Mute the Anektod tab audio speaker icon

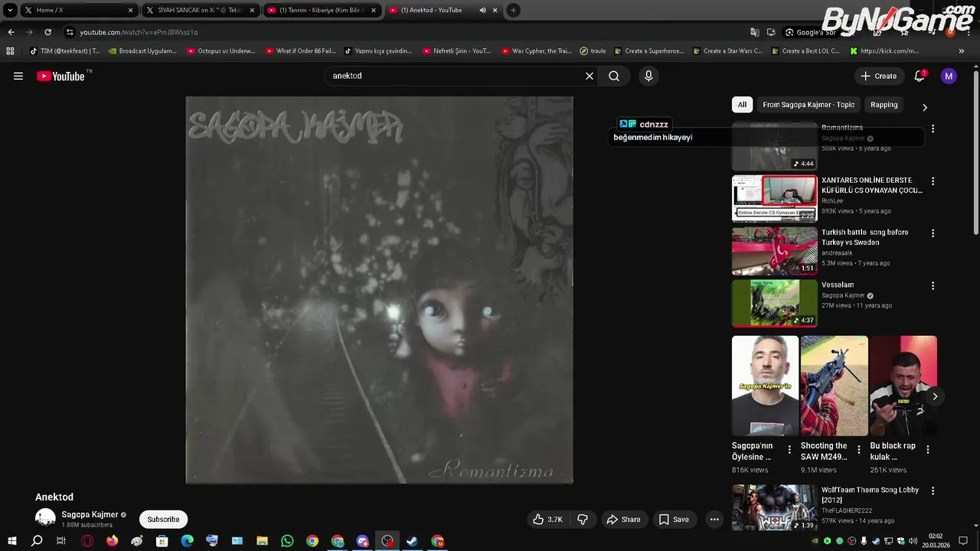tap(482, 10)
